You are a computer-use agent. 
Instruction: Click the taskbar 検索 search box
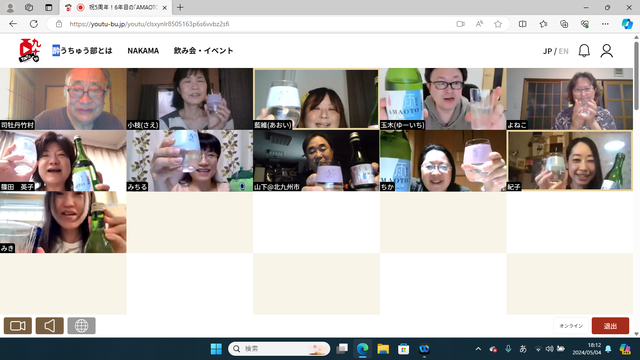coord(279,349)
